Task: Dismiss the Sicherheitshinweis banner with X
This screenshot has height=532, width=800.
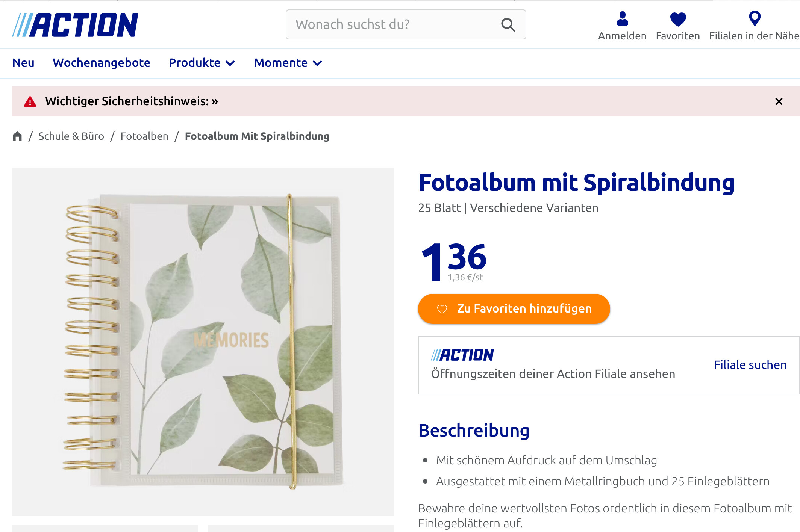Action: [x=779, y=101]
